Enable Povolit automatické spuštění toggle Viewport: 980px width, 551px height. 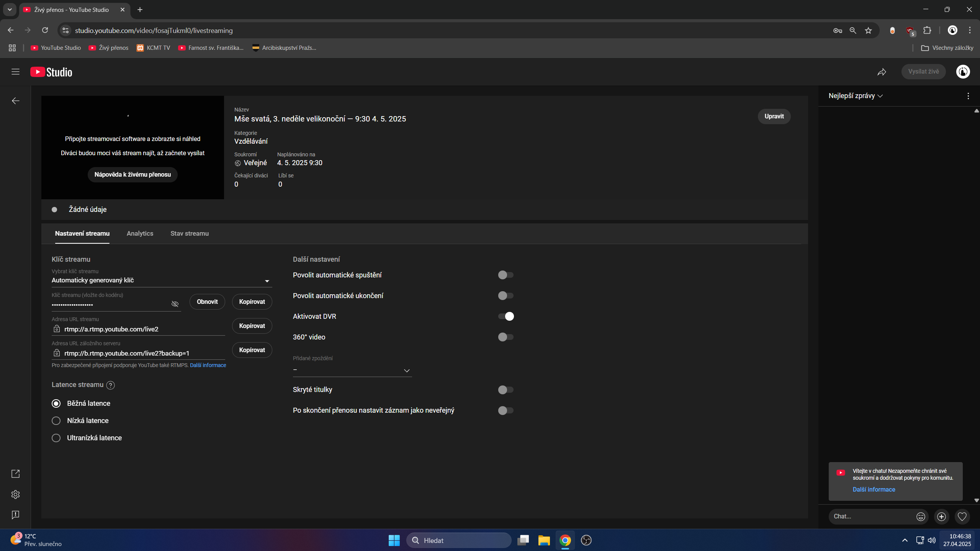[506, 275]
